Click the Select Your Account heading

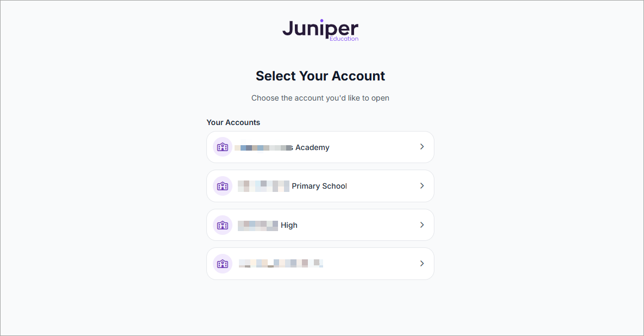pyautogui.click(x=320, y=76)
